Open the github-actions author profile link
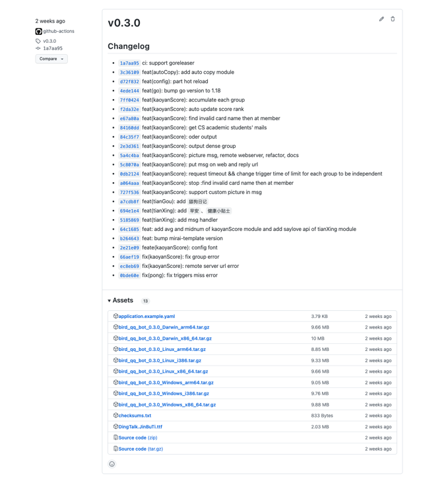448x481 pixels. [59, 31]
